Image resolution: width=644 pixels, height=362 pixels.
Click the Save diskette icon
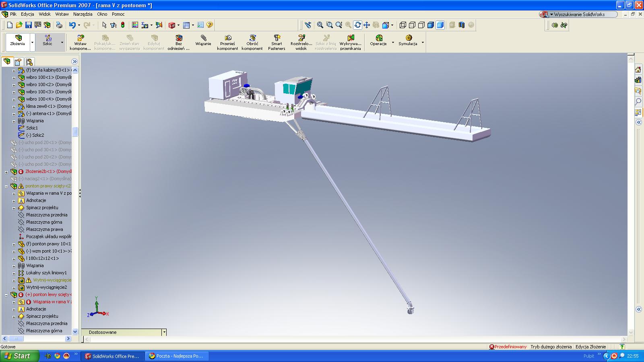coord(28,25)
